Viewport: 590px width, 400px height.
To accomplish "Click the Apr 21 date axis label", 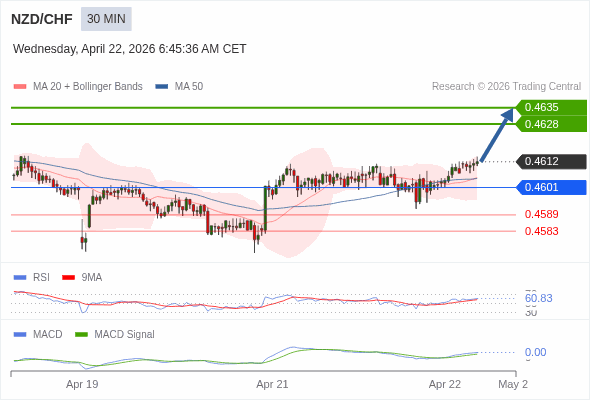I will [272, 385].
